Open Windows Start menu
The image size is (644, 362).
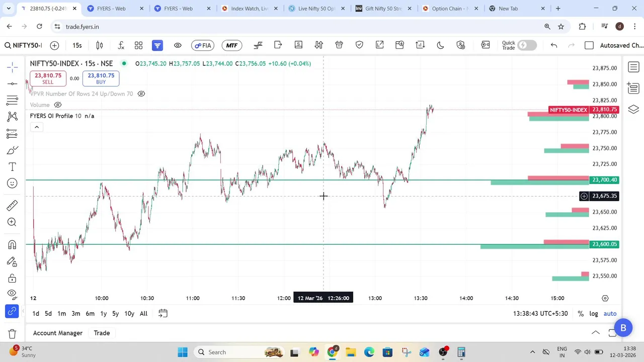click(183, 352)
